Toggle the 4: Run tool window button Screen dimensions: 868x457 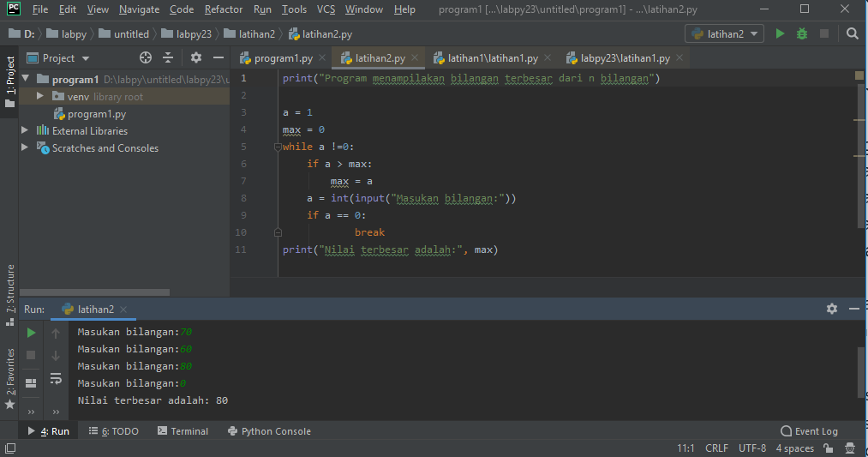coord(49,431)
